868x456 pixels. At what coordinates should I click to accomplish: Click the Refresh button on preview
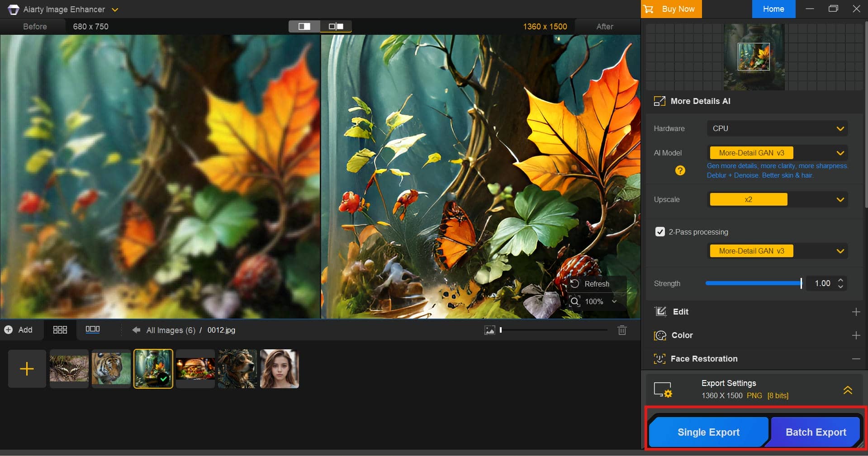pyautogui.click(x=597, y=284)
